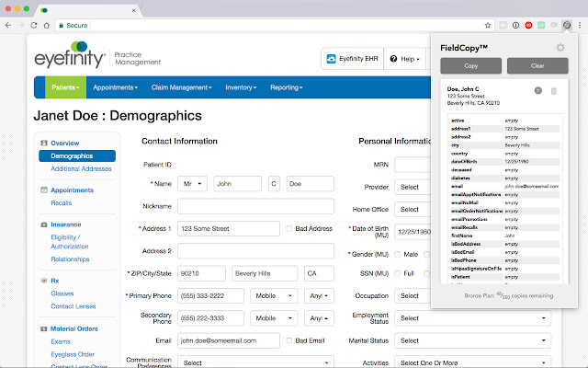Open the Help dropdown menu
Screen dimensions: 588x368
coord(405,59)
